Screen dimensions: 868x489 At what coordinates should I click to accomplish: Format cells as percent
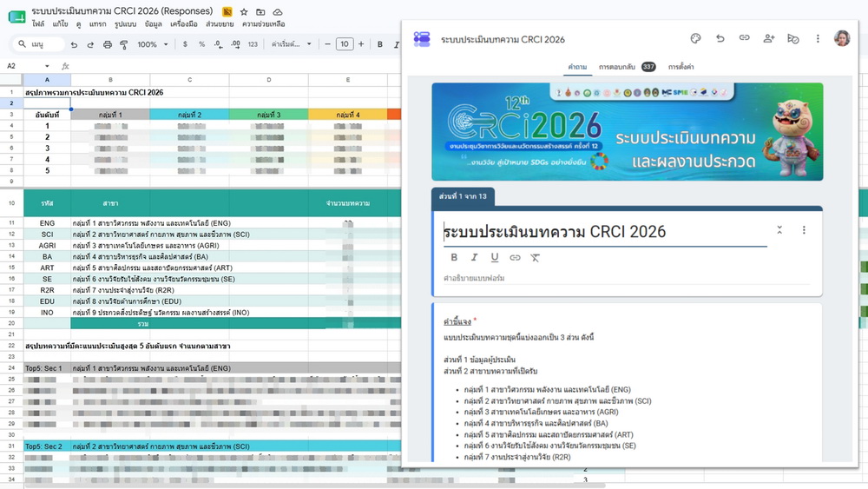[201, 44]
